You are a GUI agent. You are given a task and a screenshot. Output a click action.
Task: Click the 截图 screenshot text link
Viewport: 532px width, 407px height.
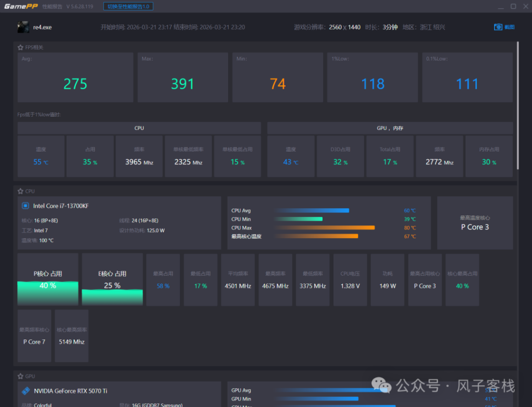pos(509,27)
